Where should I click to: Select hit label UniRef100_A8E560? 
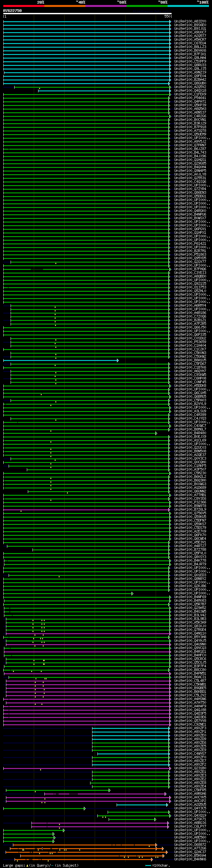[x=190, y=837]
